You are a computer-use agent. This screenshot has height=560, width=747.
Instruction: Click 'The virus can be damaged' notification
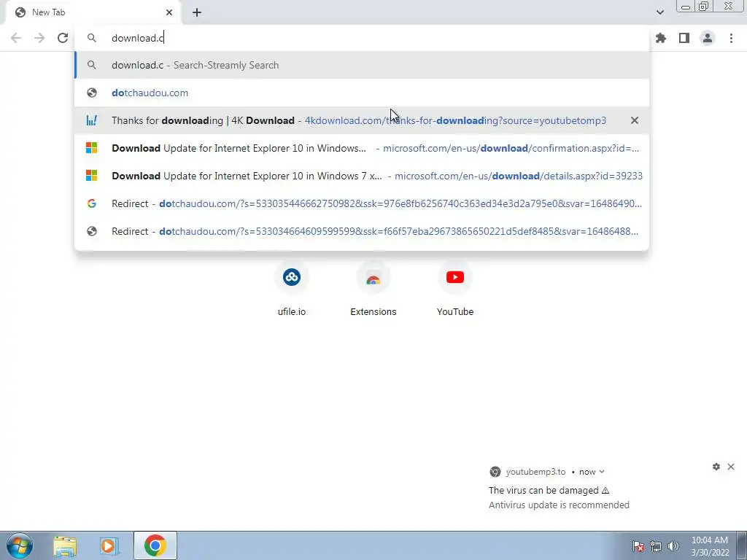click(x=549, y=491)
